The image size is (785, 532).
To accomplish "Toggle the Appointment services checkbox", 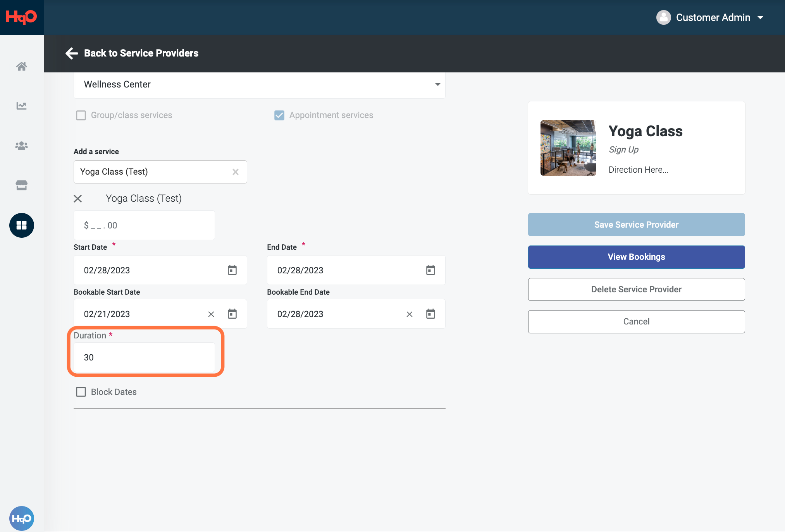I will point(279,115).
